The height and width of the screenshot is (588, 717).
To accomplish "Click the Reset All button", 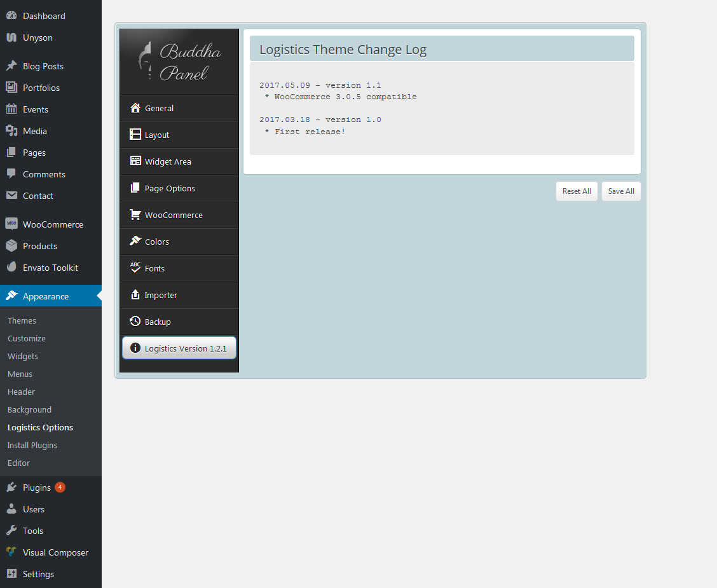I will 577,191.
